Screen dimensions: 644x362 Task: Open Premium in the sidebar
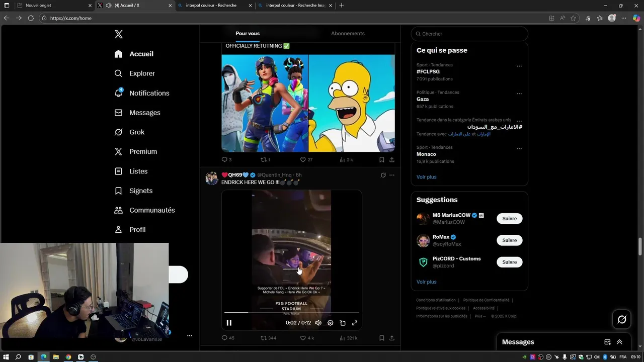pyautogui.click(x=136, y=151)
